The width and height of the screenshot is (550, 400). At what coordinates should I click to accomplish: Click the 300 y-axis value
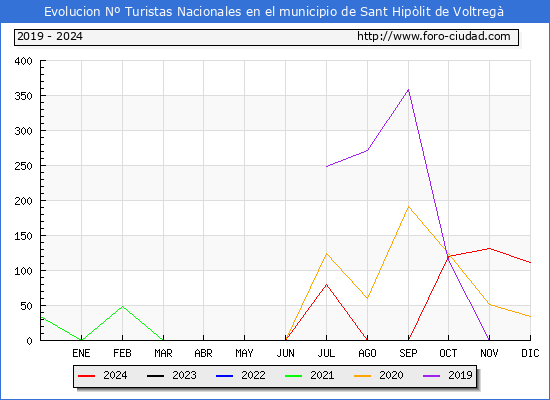click(x=23, y=131)
